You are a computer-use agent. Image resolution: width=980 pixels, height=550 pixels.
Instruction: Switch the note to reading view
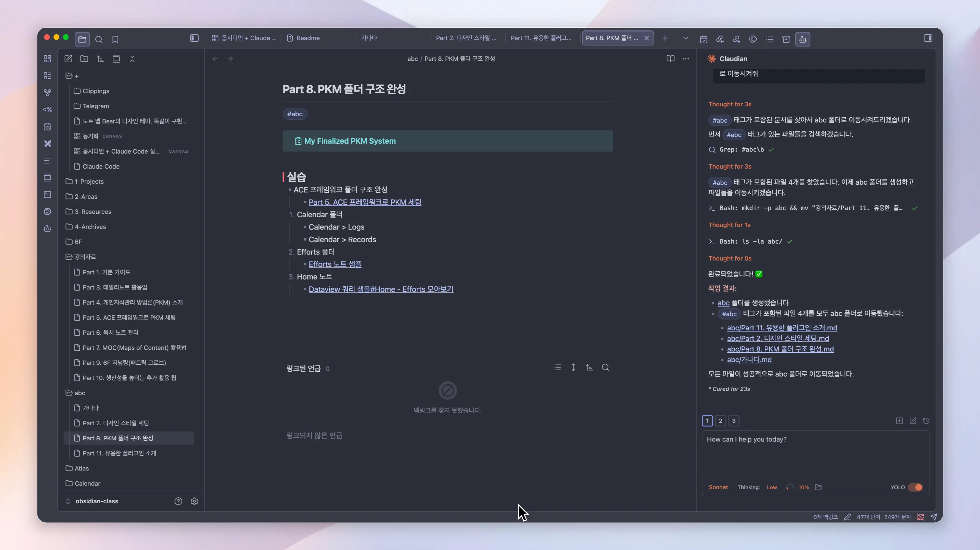tap(670, 59)
